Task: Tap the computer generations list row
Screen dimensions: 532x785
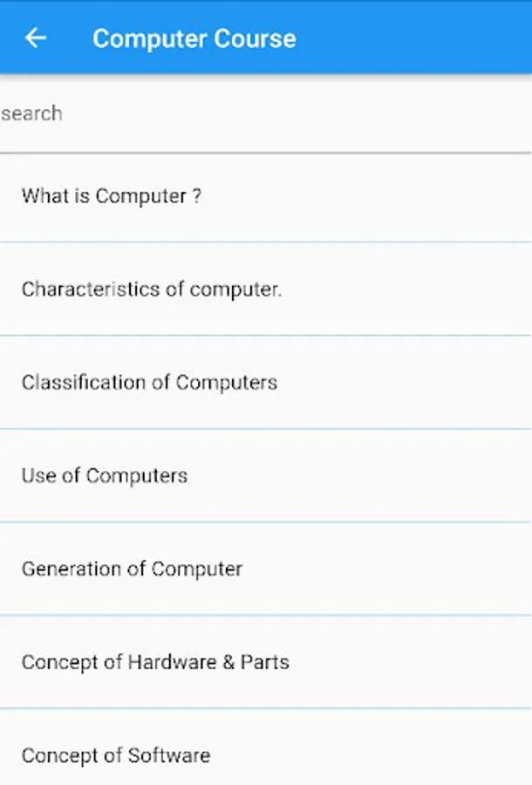Action: [x=266, y=569]
